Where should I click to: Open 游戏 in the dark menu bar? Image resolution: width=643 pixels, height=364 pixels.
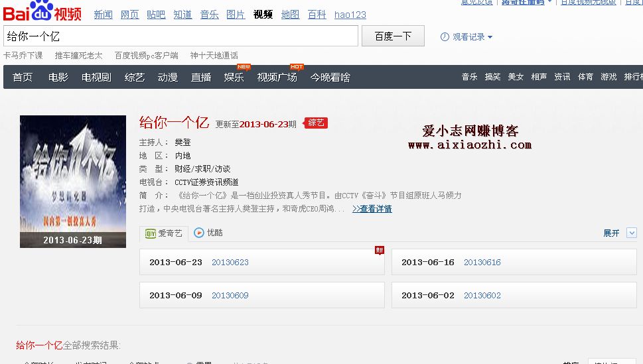[609, 77]
